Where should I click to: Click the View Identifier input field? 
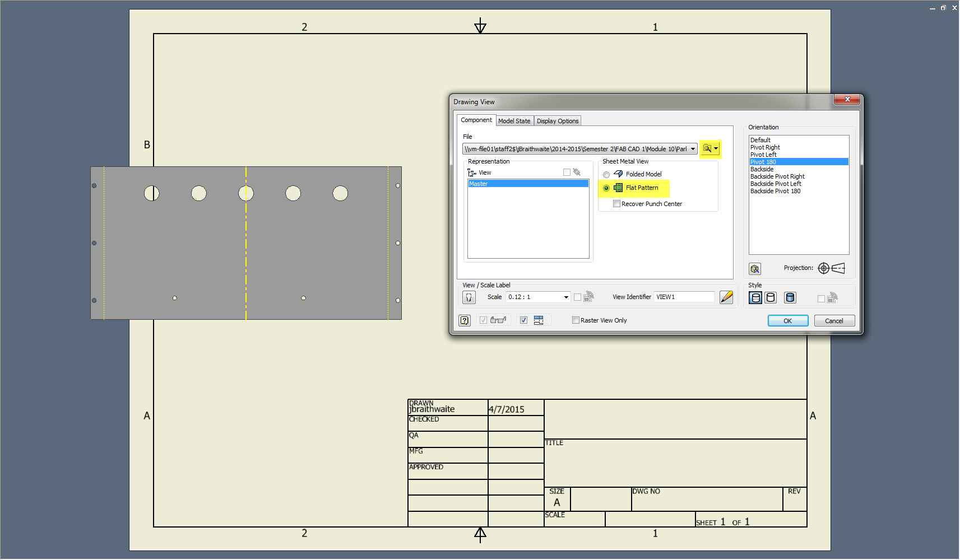coord(684,297)
